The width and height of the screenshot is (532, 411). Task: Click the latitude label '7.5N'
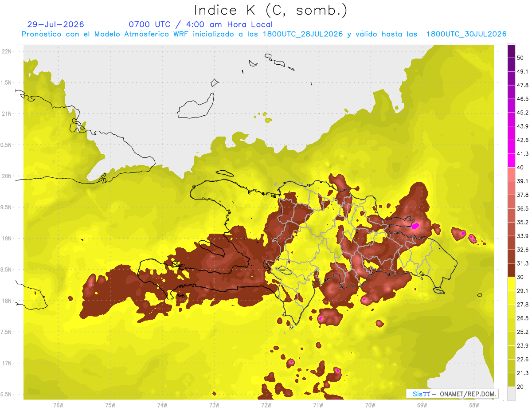click(x=6, y=332)
